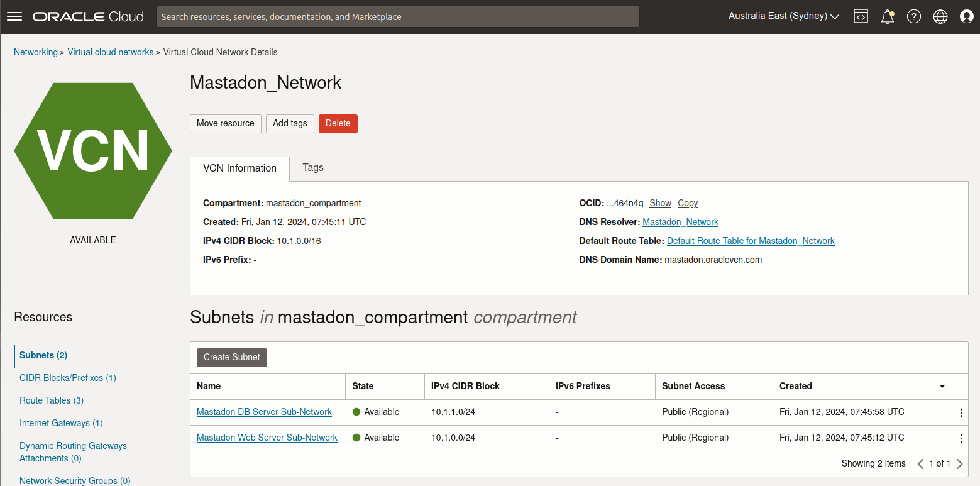Go to next page of subnets

(x=959, y=464)
